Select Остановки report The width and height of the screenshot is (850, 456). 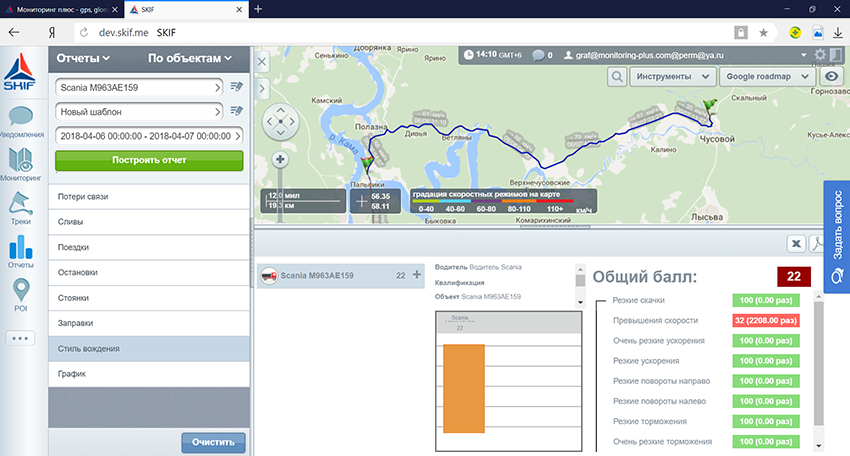[x=149, y=272]
